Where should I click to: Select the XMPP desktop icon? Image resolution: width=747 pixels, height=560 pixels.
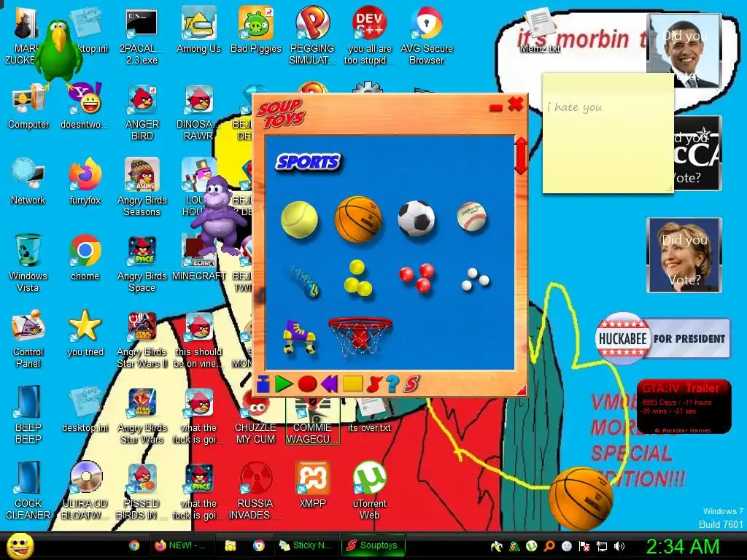pos(312,485)
